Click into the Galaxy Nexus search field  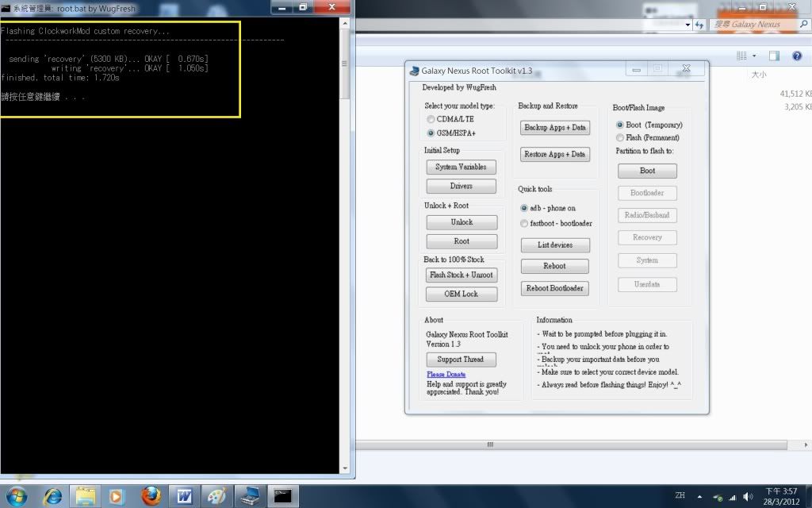click(x=753, y=24)
